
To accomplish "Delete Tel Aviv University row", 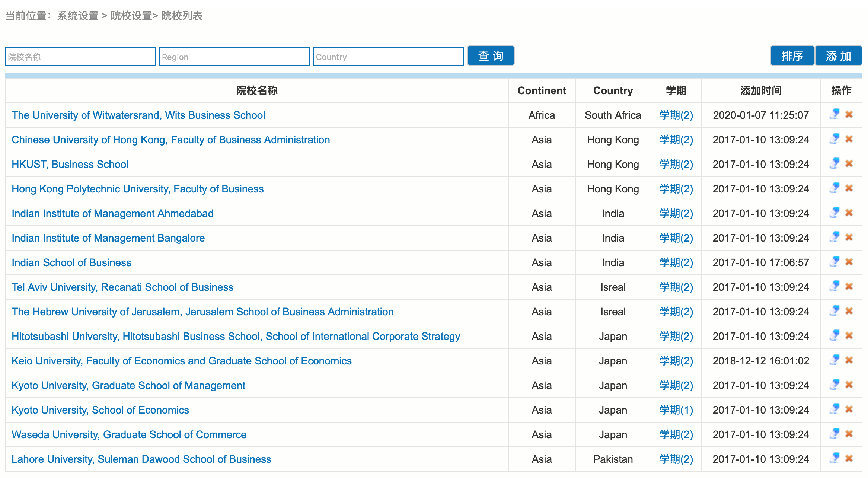I will [849, 286].
